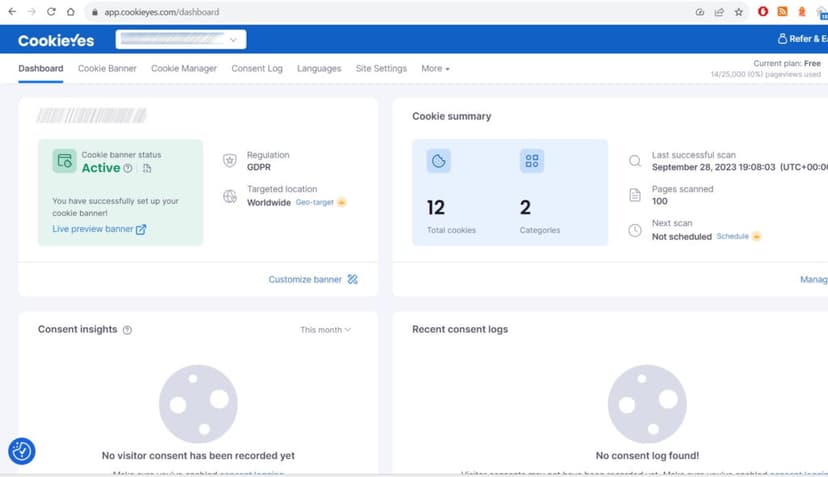Click the Worldwide location value

tap(269, 202)
